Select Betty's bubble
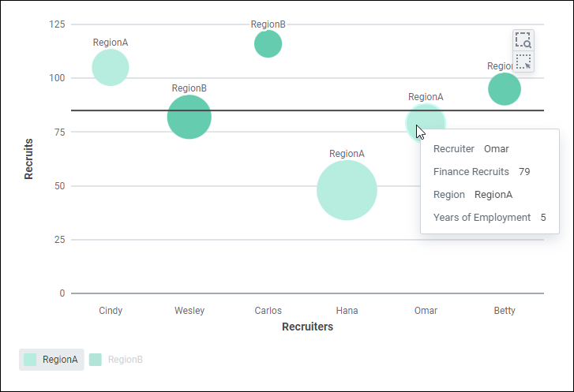The width and height of the screenshot is (574, 392). pos(505,89)
